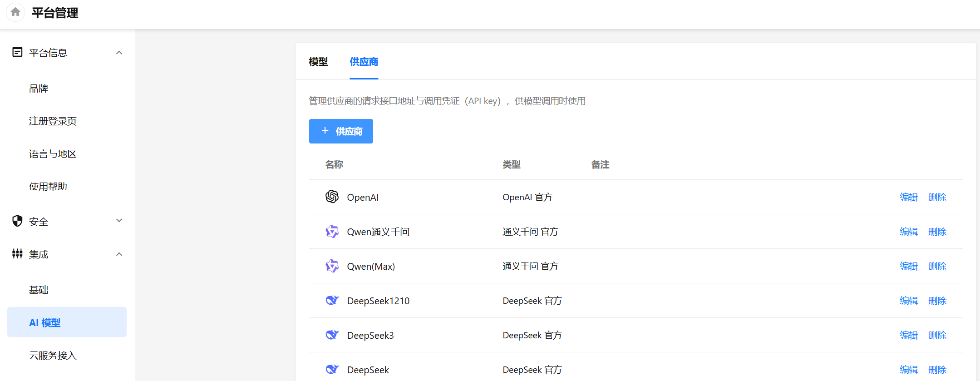This screenshot has height=381, width=980.
Task: Click the DeepSeek3 whale logo icon
Action: 332,335
